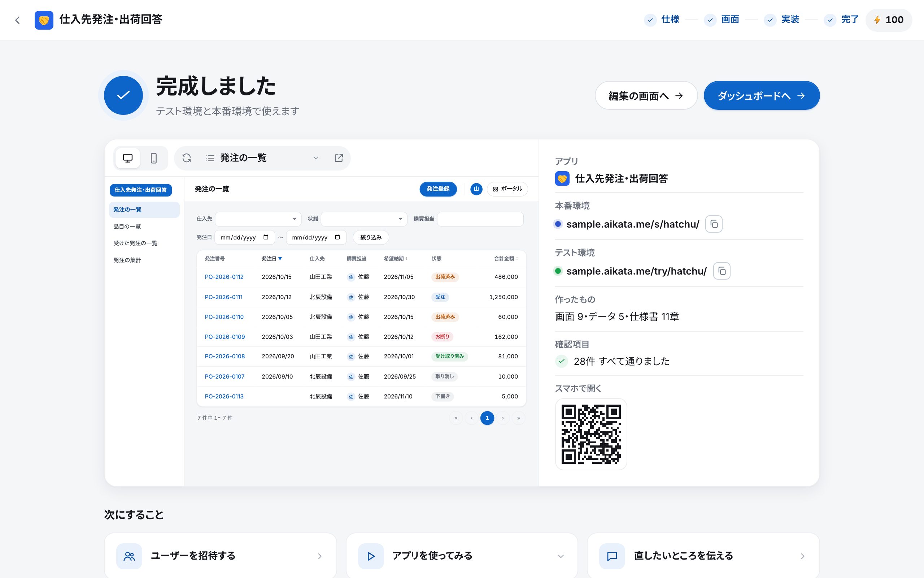The width and height of the screenshot is (924, 578).
Task: Click ダッシュボードへ button
Action: coord(762,96)
